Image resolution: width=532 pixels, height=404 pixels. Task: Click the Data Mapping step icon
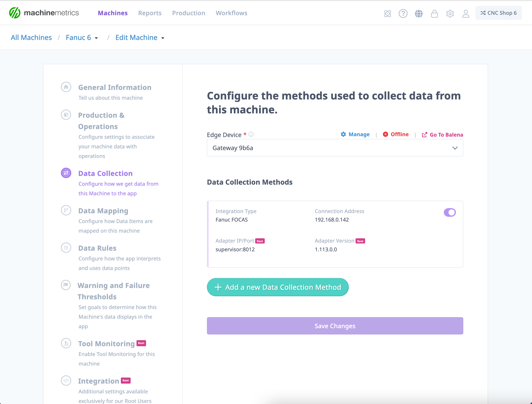coord(66,210)
